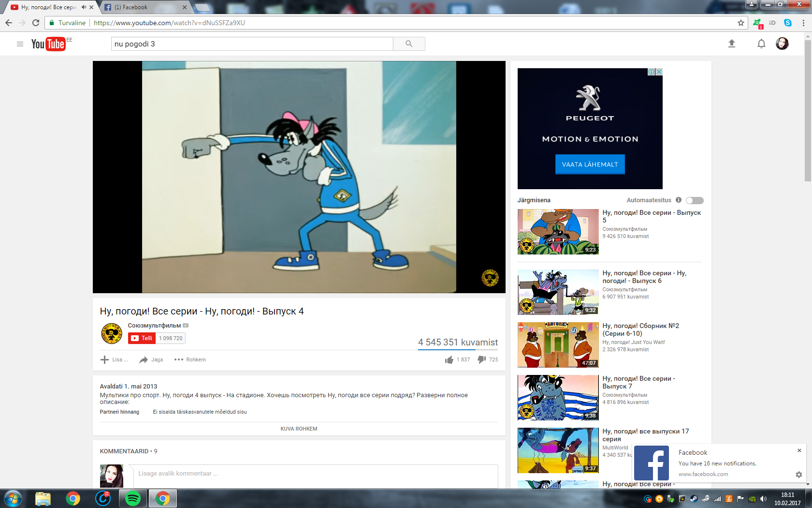
Task: Open Windows Start menu
Action: pos(13,498)
